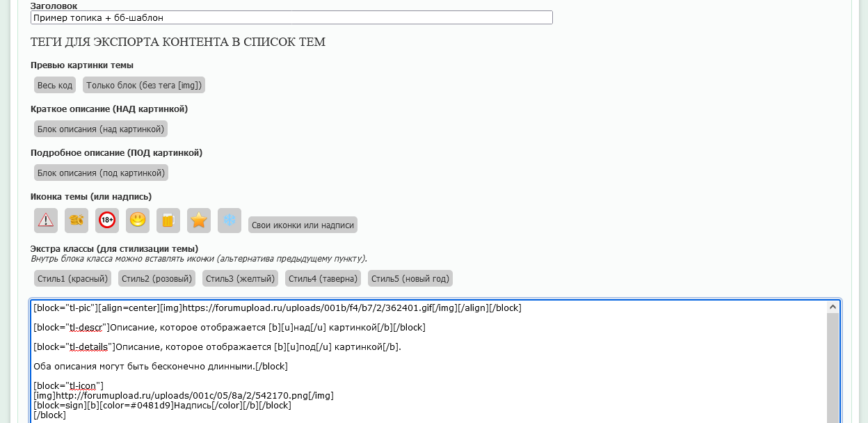Select the gold coins topic icon
Viewport: 868px width, 423px height.
point(77,221)
